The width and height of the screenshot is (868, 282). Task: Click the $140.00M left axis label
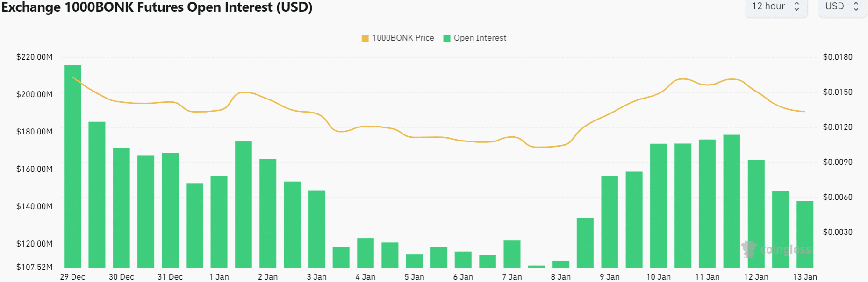[x=35, y=206]
